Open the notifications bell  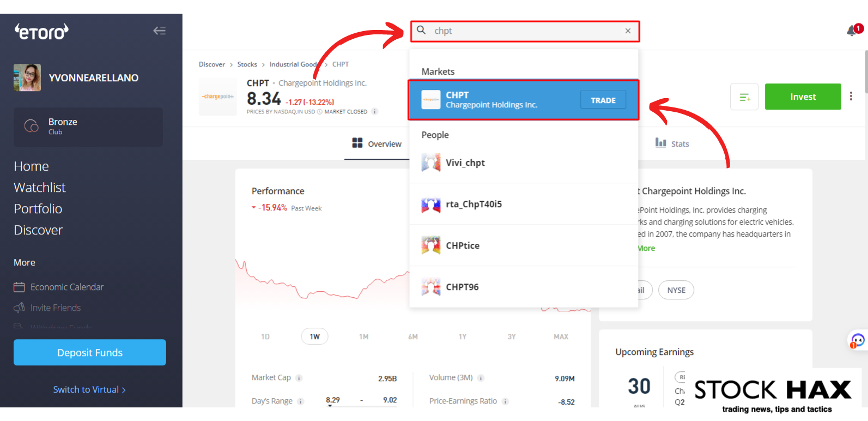click(852, 31)
